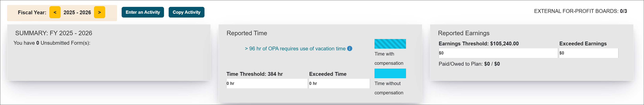Click the Exceeded Time hours field
Viewport: 644px width, 105px height.
(339, 84)
